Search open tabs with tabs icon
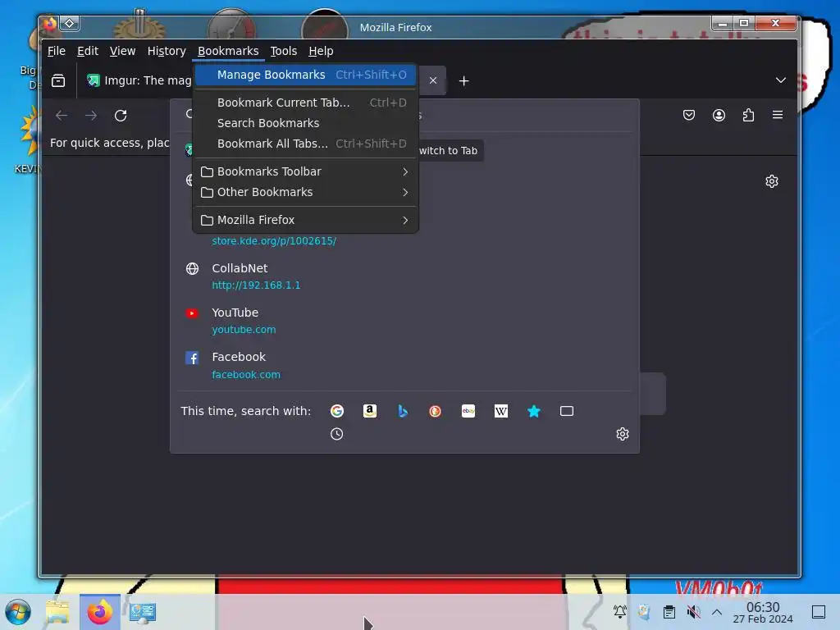840x630 pixels. tap(567, 411)
